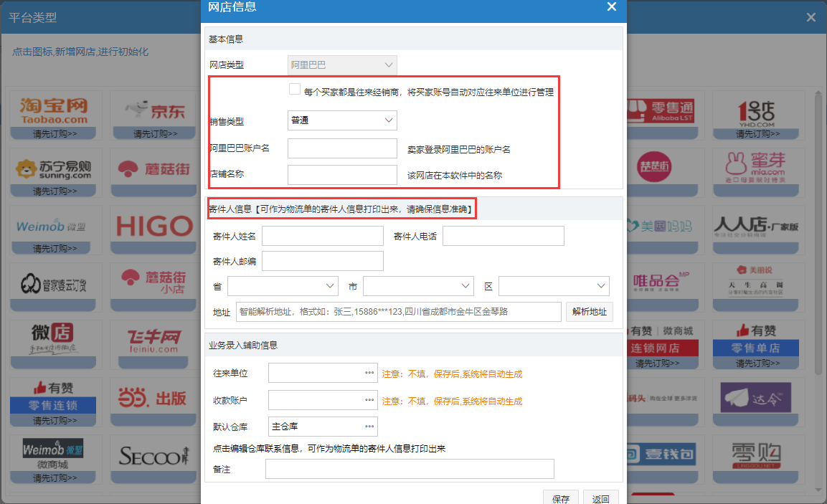Open the 壹钱包 platform icon
Image resolution: width=827 pixels, height=504 pixels.
pos(661,455)
